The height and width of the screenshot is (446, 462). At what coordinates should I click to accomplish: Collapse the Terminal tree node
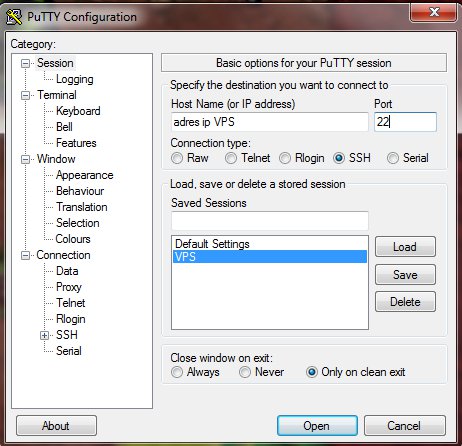[25, 96]
